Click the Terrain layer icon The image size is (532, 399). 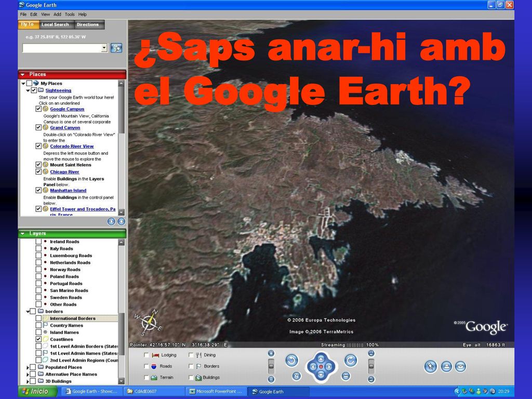tap(154, 377)
